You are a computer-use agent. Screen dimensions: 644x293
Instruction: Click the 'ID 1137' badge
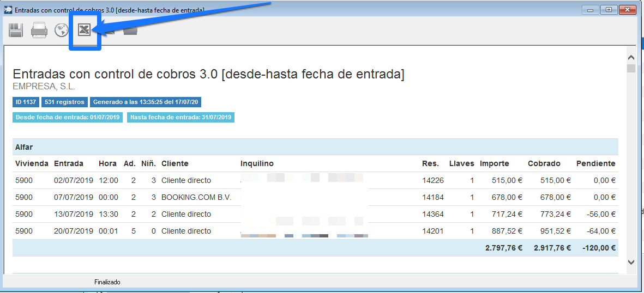point(26,102)
